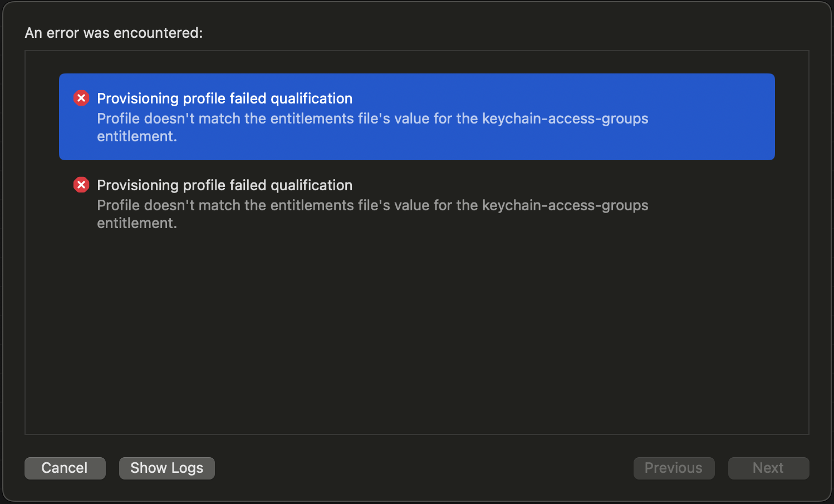Click the grayed-out Previous button
Viewport: 834px width, 504px height.
coord(674,468)
